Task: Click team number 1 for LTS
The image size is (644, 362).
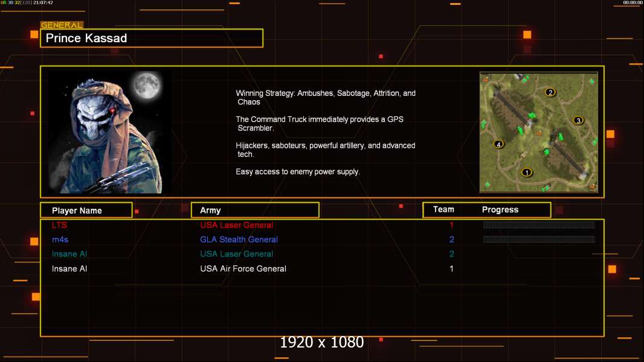Action: pos(451,224)
